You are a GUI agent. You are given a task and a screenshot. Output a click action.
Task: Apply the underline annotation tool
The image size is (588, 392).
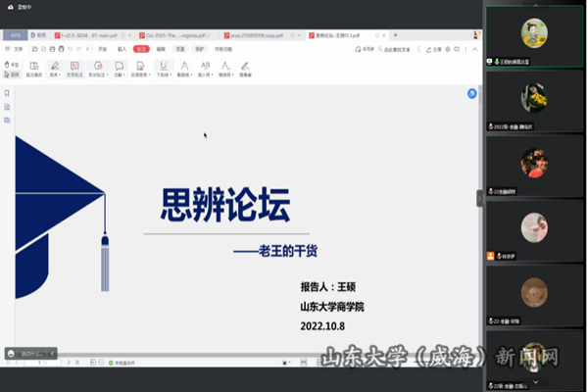tap(164, 66)
